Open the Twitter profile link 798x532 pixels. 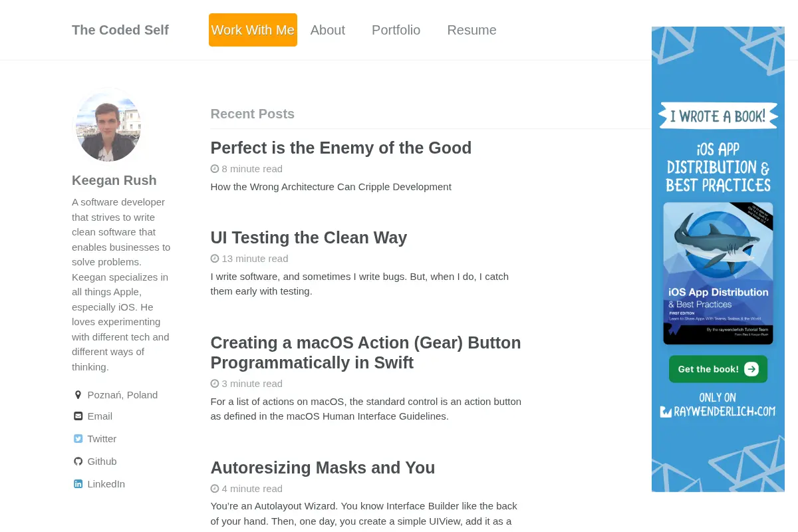[102, 439]
